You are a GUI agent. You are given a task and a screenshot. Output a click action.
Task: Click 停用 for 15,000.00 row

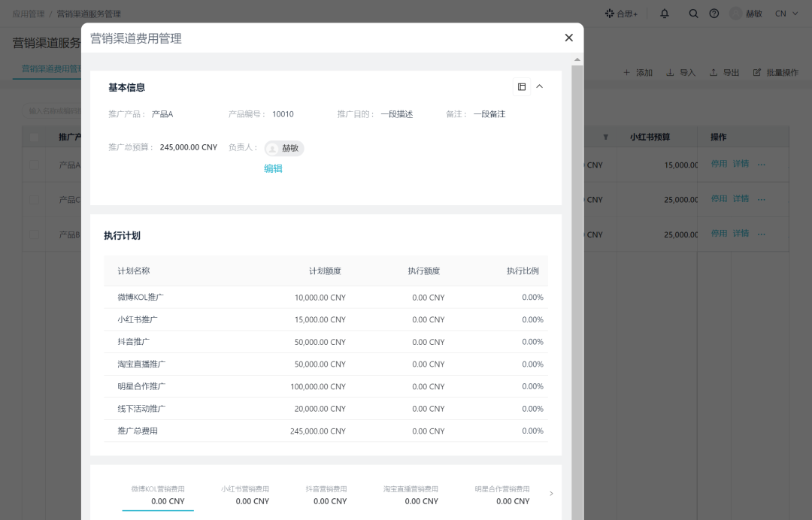point(719,164)
